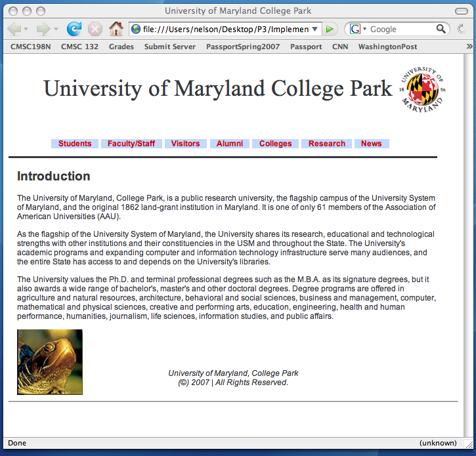Click the Forward arrow button

click(x=43, y=29)
